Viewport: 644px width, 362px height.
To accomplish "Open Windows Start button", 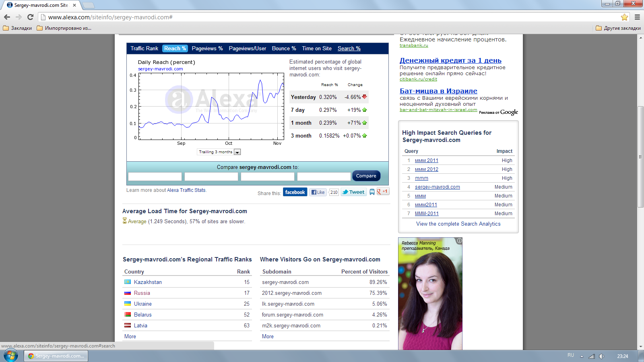I will [x=11, y=356].
